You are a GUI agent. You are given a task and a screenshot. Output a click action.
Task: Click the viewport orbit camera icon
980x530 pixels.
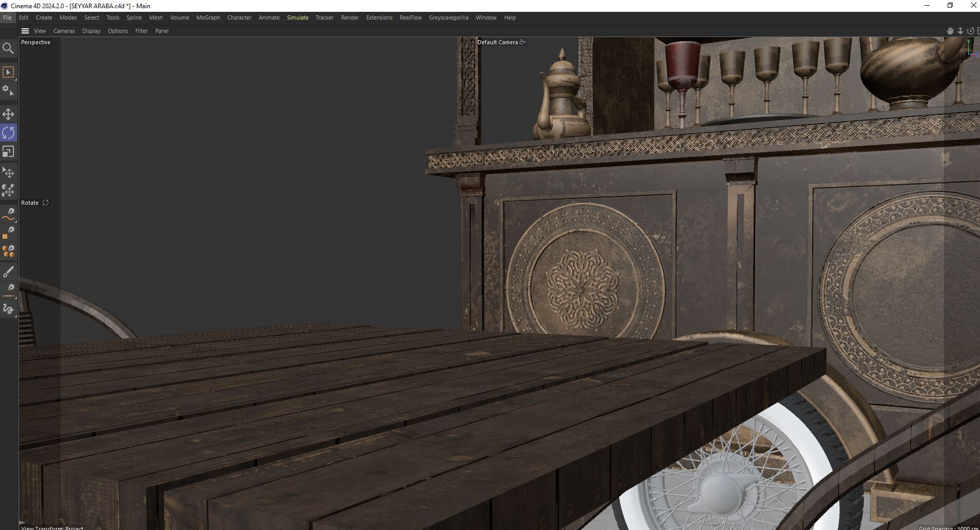971,31
